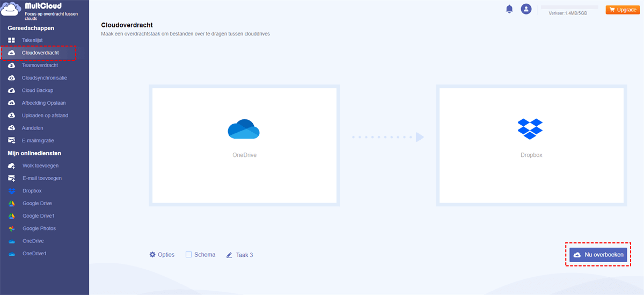This screenshot has height=295, width=644.
Task: Open Uploaden op afstand
Action: pyautogui.click(x=45, y=116)
